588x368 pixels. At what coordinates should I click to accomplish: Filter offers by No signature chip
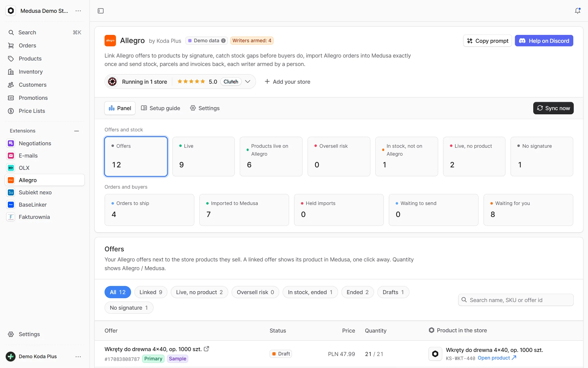(x=129, y=308)
